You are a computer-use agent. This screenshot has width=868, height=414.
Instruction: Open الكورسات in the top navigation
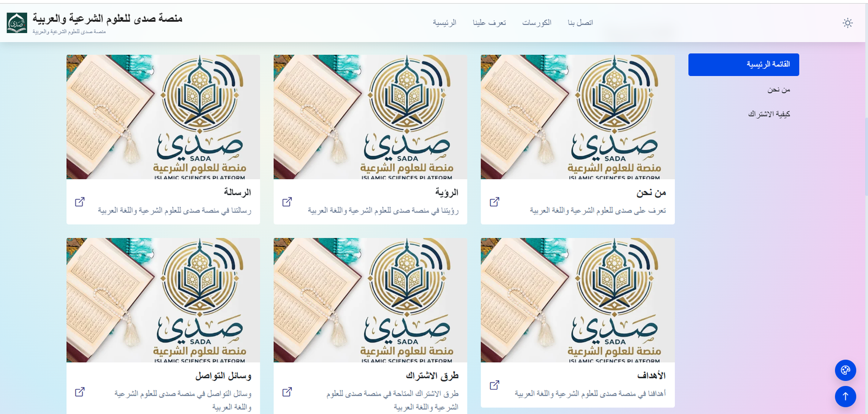click(x=537, y=23)
